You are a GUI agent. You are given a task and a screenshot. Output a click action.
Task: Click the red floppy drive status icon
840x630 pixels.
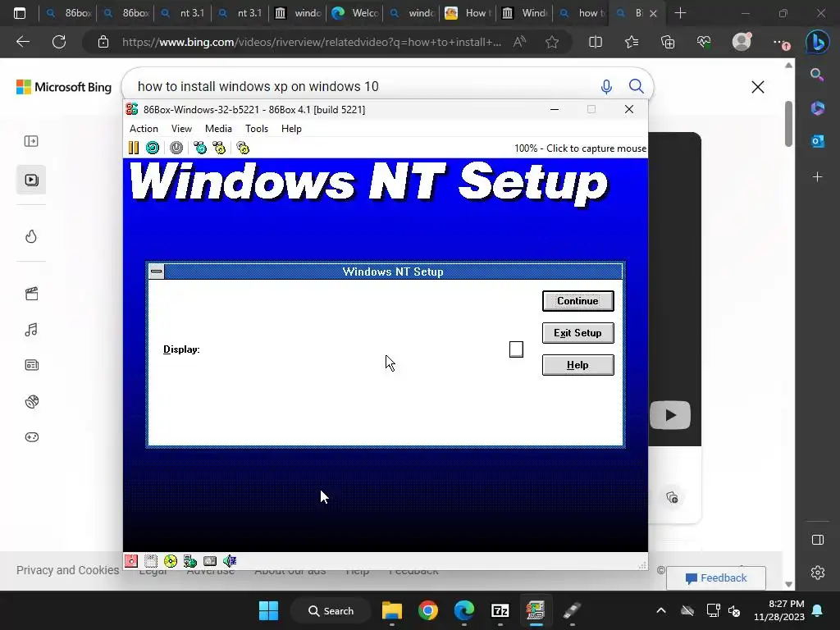point(131,561)
